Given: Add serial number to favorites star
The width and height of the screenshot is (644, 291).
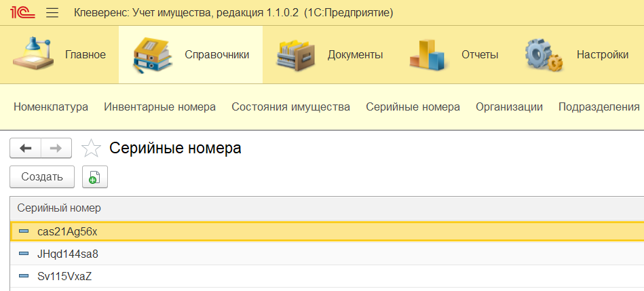Looking at the screenshot, I should 91,148.
